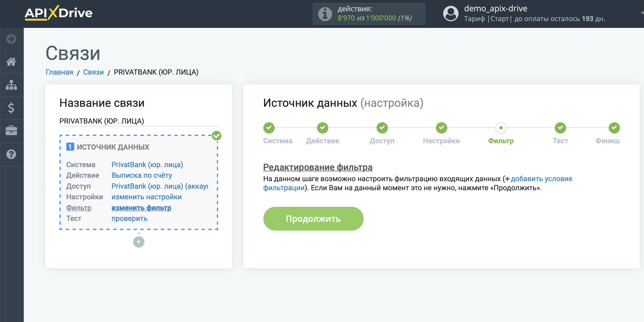Open the Связи breadcrumb link
The height and width of the screenshot is (322, 644).
click(x=93, y=72)
